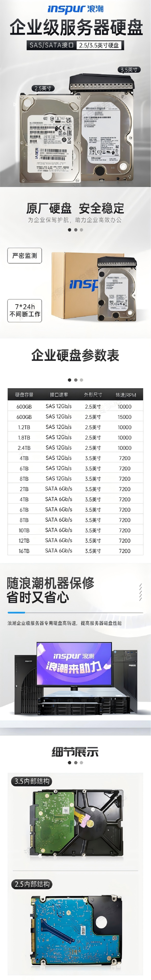
Task: Click the 7*24h 不间断工作 badge
Action: coord(25,311)
